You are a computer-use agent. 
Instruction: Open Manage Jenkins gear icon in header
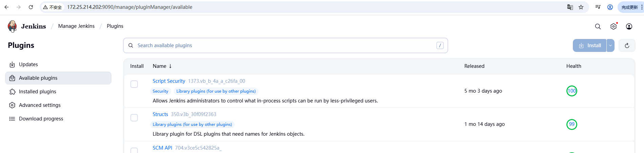(614, 26)
